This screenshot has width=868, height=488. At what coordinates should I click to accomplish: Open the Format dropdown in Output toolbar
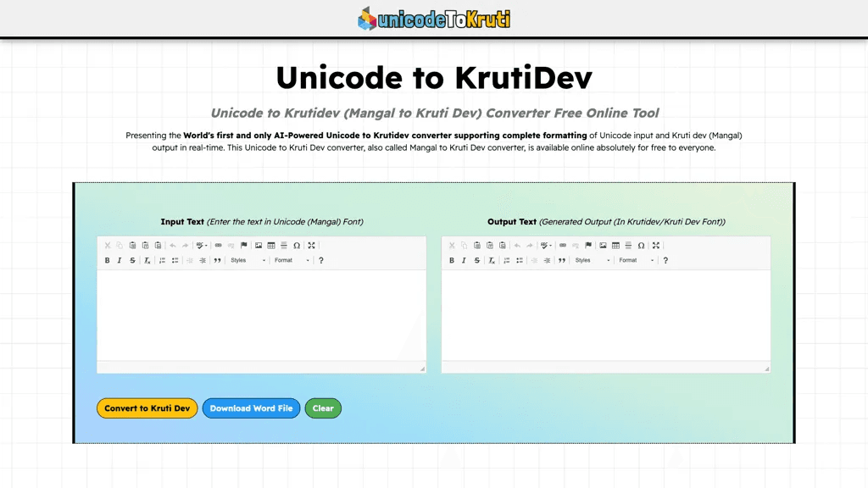click(x=636, y=260)
